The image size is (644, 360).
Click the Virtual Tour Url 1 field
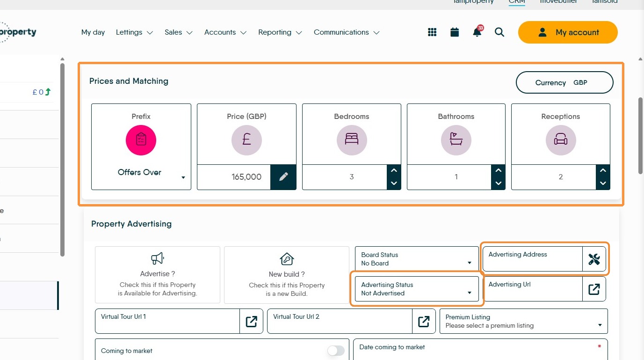point(167,321)
